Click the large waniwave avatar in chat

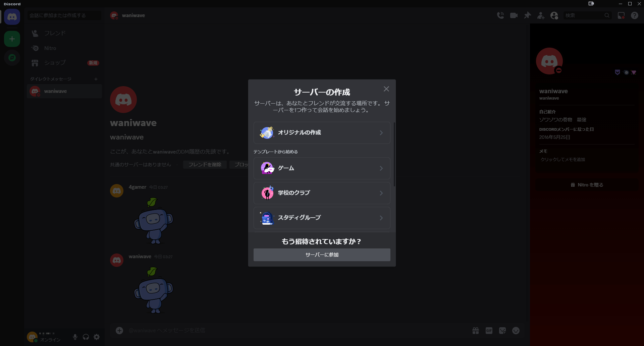(123, 100)
